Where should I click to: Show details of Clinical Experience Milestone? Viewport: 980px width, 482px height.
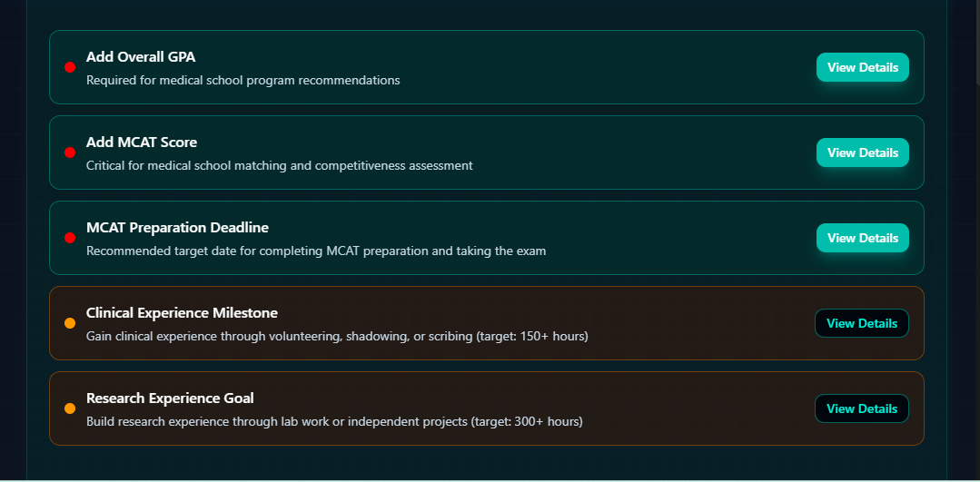861,323
